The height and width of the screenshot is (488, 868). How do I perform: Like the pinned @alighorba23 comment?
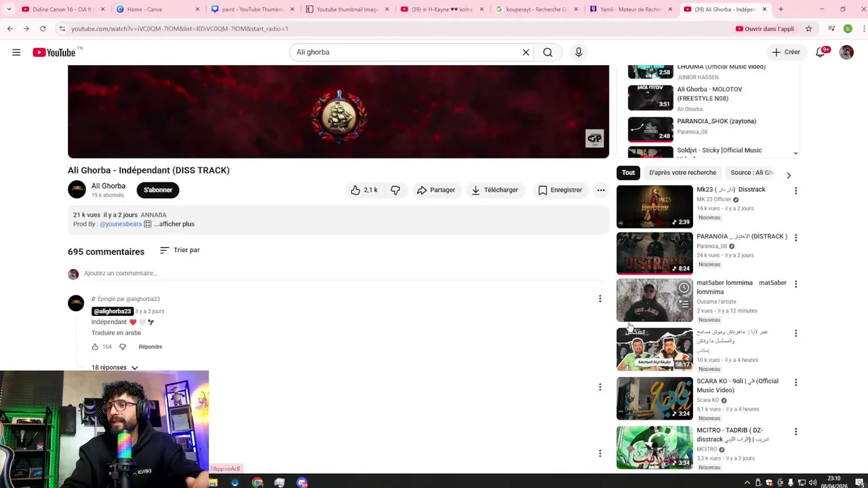tap(95, 346)
